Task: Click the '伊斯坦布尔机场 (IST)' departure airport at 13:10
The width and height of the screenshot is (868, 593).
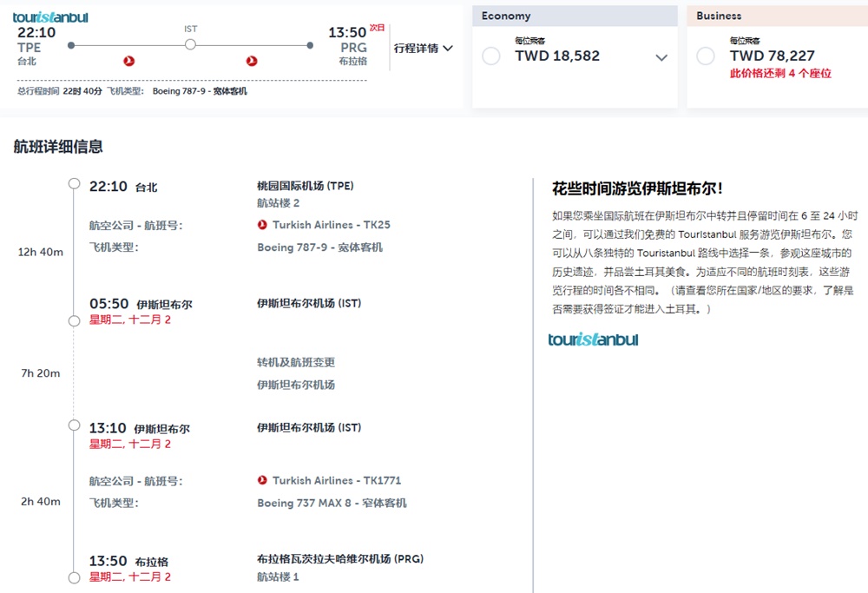Action: [x=309, y=427]
